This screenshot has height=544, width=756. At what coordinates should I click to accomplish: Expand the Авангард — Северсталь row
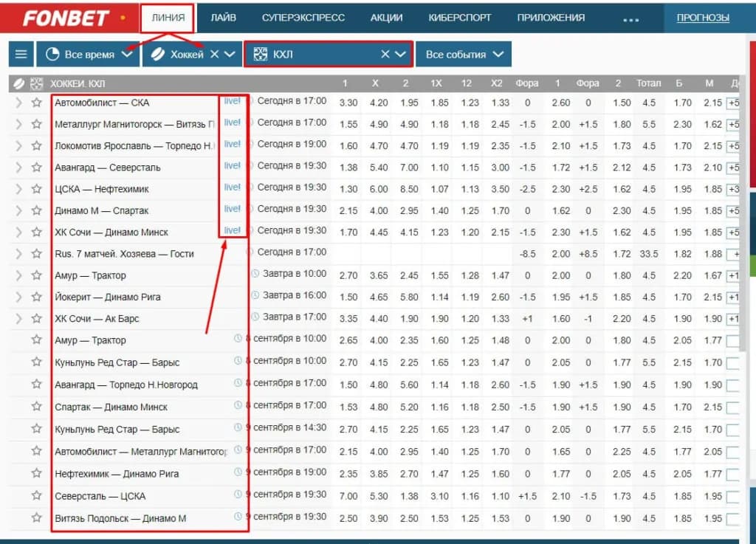tap(18, 168)
